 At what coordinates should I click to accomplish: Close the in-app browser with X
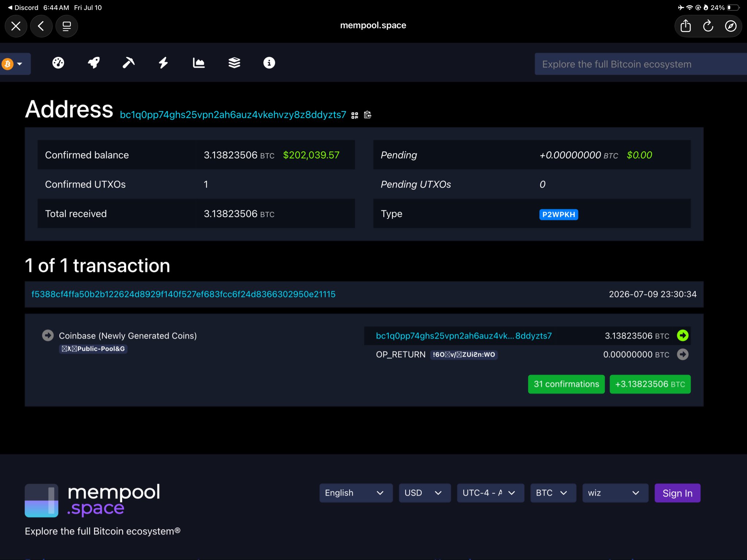pos(16,26)
